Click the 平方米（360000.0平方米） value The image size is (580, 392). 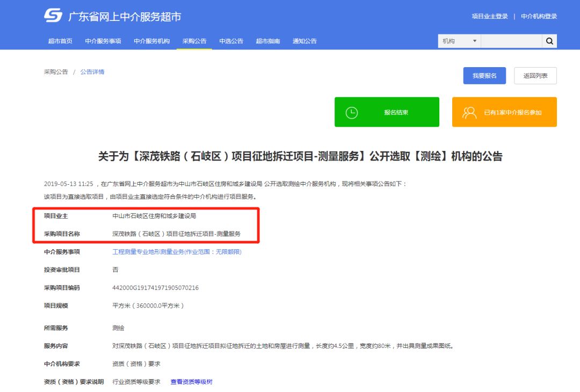[148, 306]
